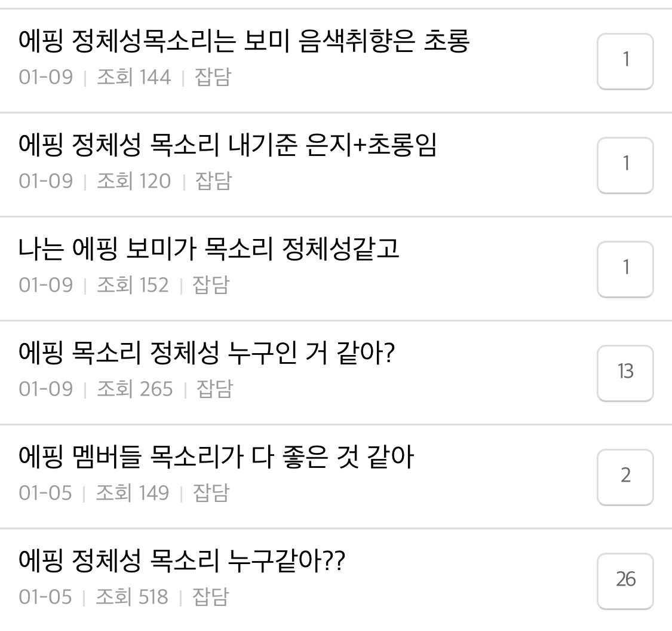672x631 pixels.
Task: Click comment count 1 on 보미가 목소리 post
Action: click(625, 269)
